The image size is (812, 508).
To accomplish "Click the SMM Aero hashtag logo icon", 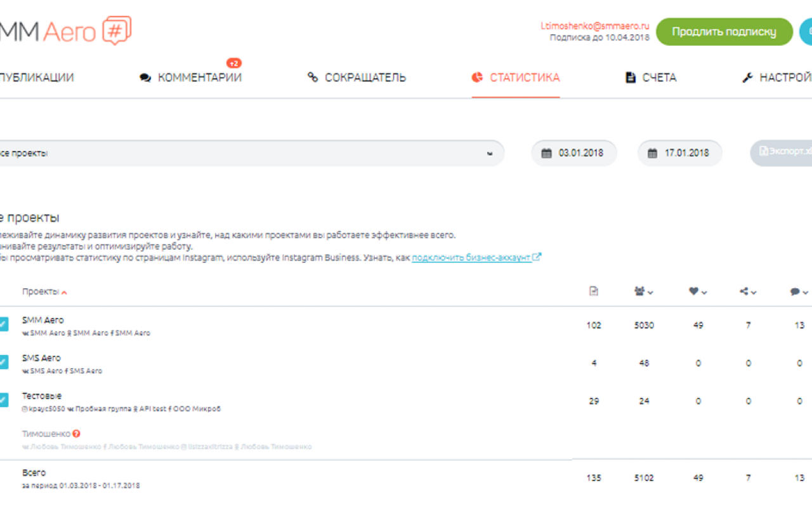I will click(x=116, y=30).
